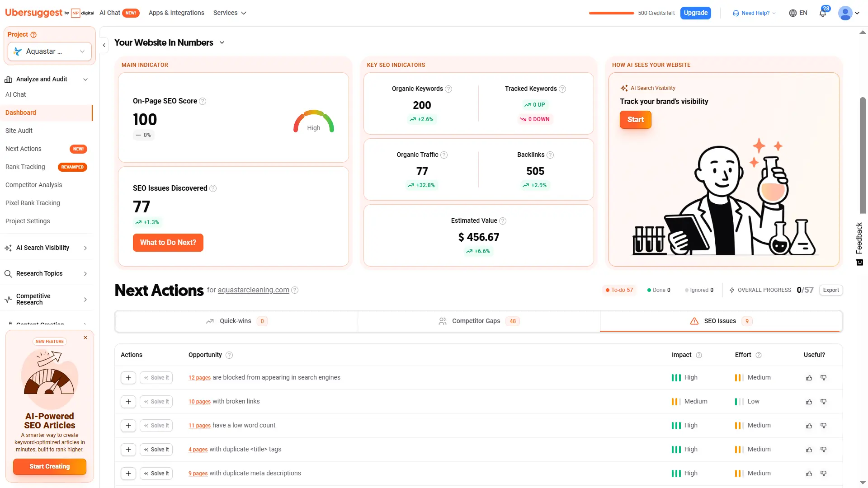This screenshot has height=488, width=868.
Task: Click the Ubersuggest logo
Action: (x=33, y=13)
